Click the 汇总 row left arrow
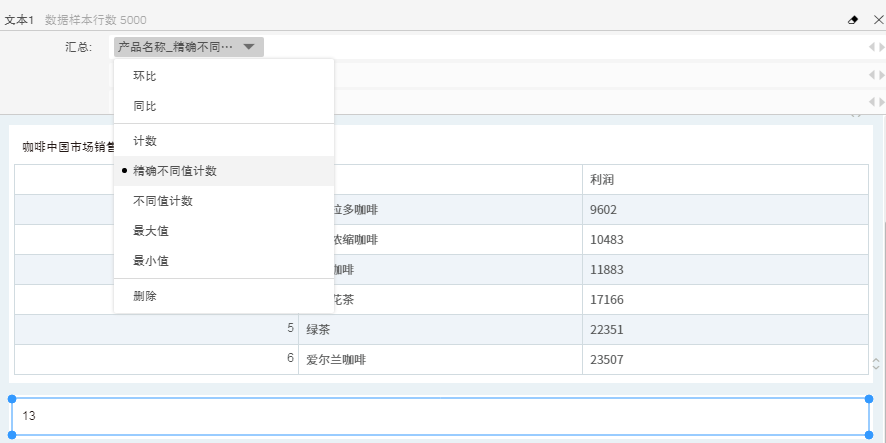The width and height of the screenshot is (886, 443). pyautogui.click(x=870, y=47)
